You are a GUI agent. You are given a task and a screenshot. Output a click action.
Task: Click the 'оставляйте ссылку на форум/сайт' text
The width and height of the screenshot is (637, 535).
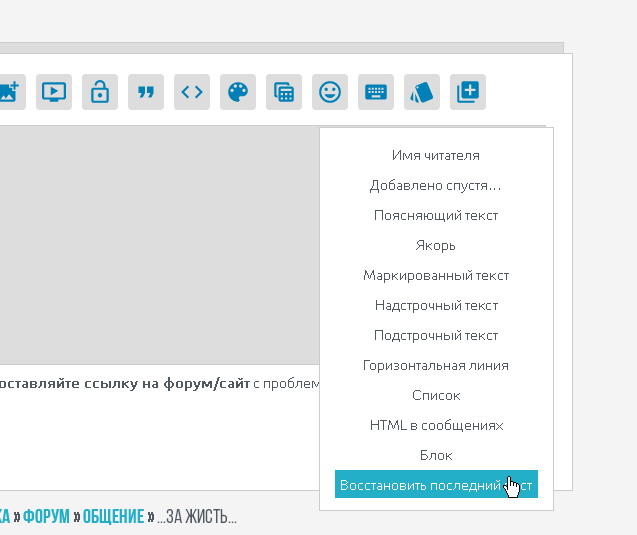[124, 383]
